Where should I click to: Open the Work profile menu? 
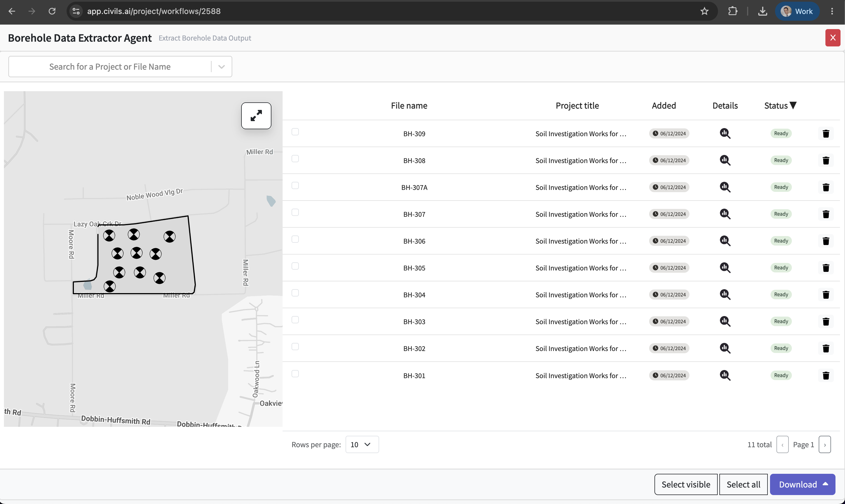tap(797, 11)
